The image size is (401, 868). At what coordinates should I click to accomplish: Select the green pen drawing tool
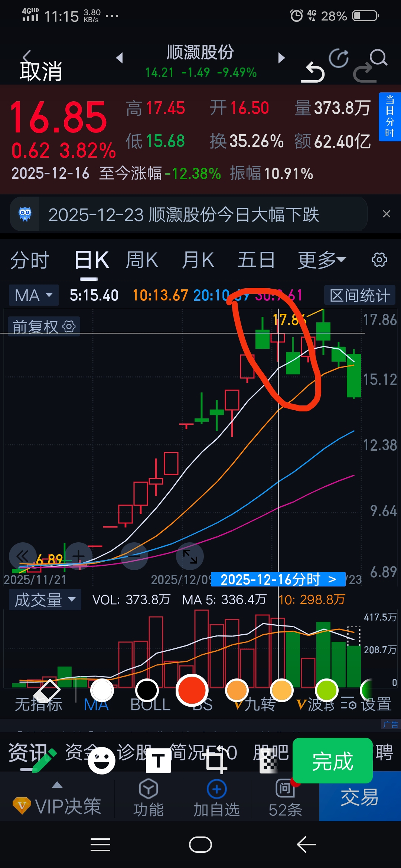pos(45,760)
